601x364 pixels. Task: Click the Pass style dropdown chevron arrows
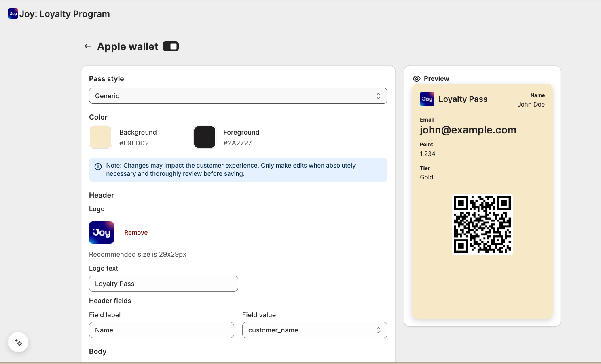[378, 96]
